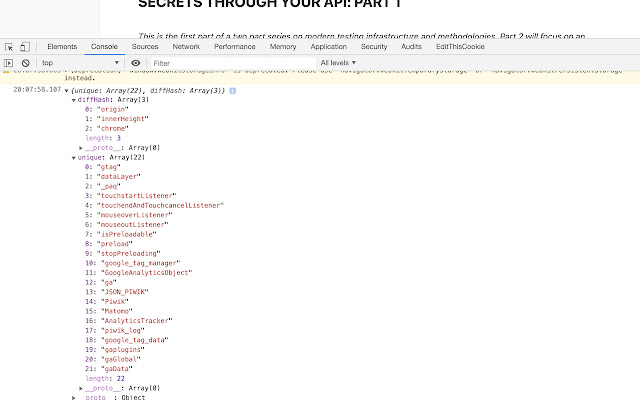Go to the Sources tab
Image resolution: width=640 pixels, height=400 pixels.
145,47
